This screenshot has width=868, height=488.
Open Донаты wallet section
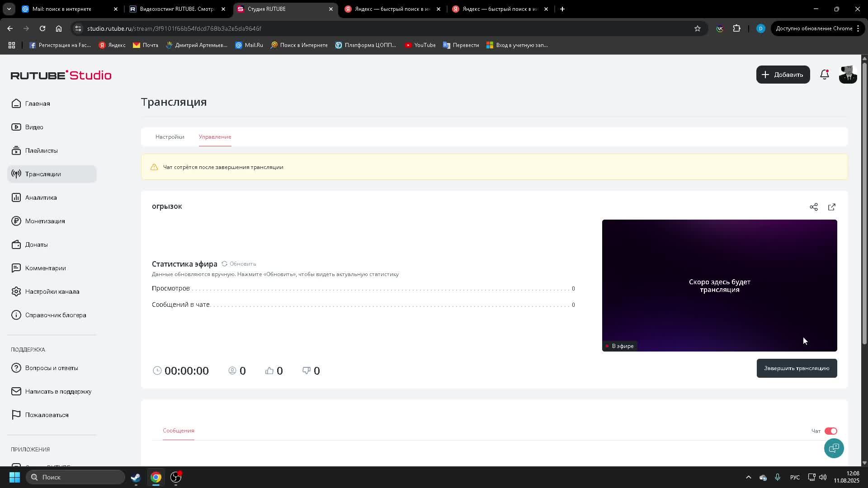[x=36, y=244]
